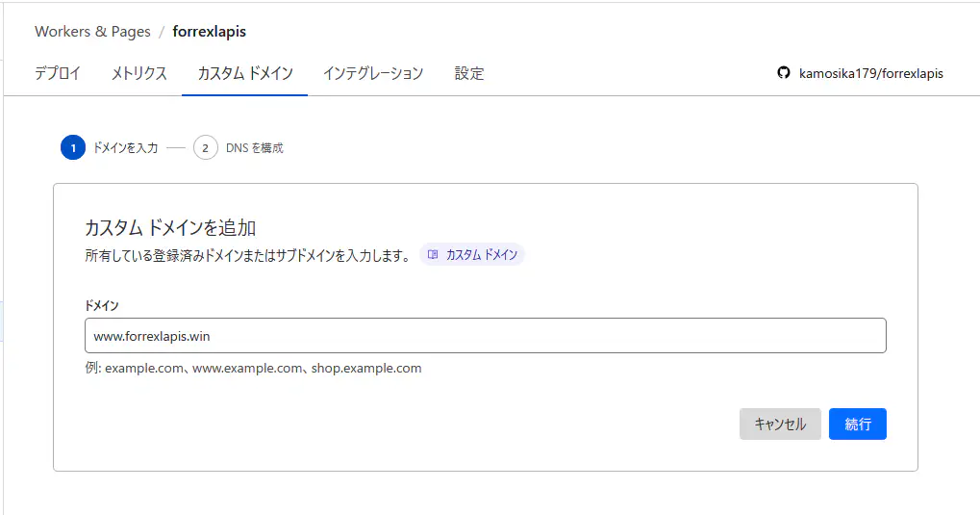Open the カスタム ドメイン documentation link
Viewport: 980px width, 515px height.
pos(481,255)
